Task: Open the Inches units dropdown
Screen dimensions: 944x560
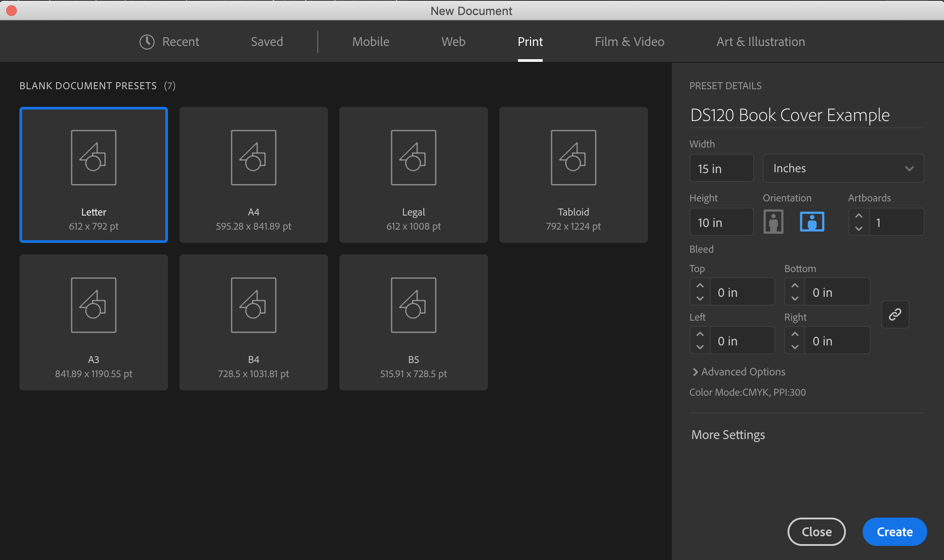Action: point(843,168)
